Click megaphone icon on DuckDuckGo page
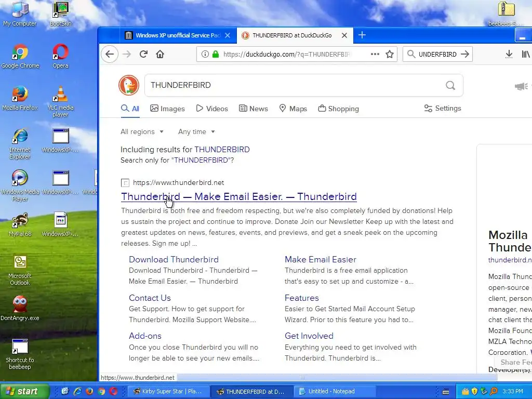The height and width of the screenshot is (399, 532). tap(521, 86)
